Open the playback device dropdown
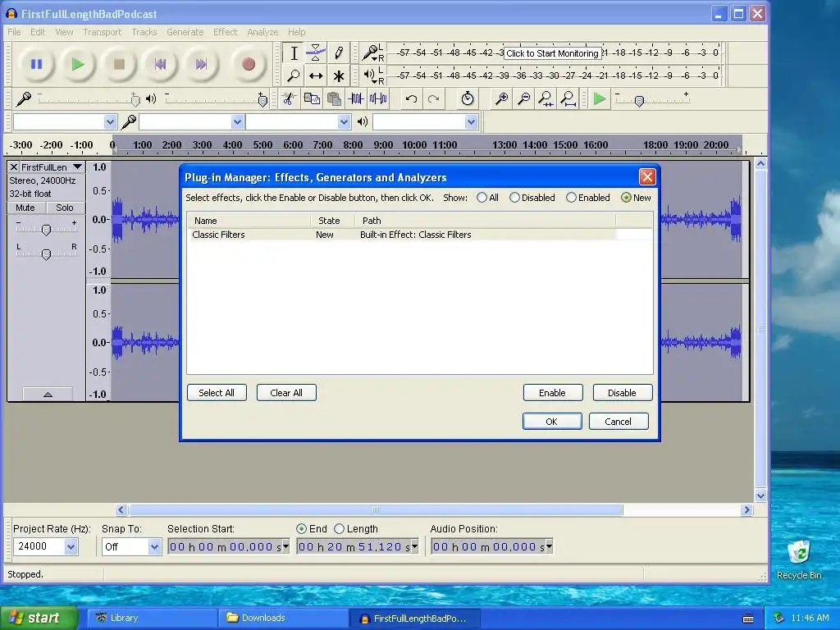This screenshot has height=630, width=840. click(471, 122)
